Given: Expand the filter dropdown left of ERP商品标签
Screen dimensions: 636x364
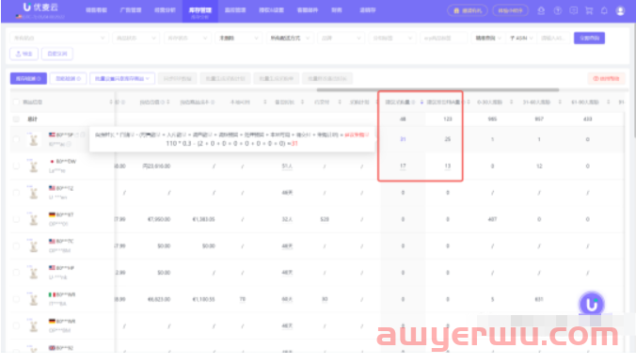Looking at the screenshot, I should point(391,39).
